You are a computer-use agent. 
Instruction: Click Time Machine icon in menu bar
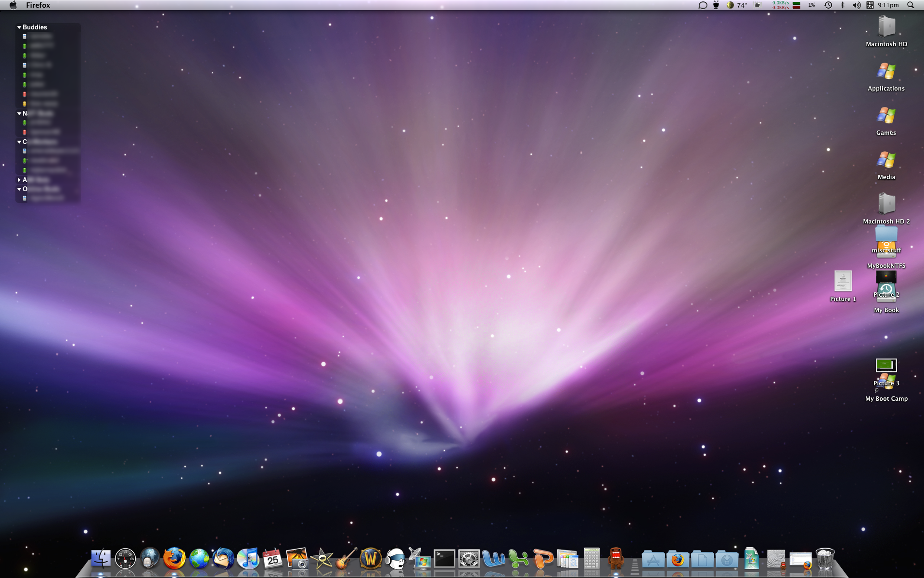click(x=828, y=5)
